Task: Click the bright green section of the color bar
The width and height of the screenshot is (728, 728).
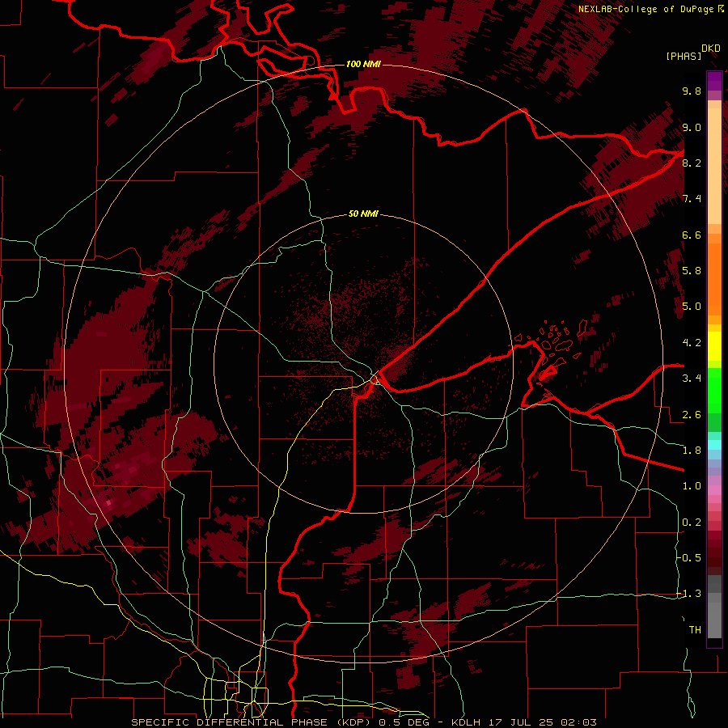Action: (714, 390)
